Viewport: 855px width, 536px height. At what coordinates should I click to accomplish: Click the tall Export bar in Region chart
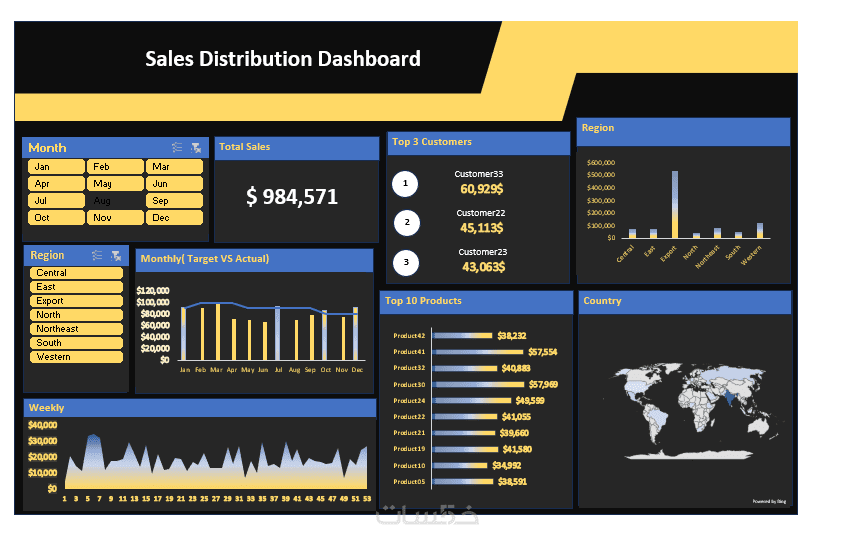pyautogui.click(x=675, y=204)
